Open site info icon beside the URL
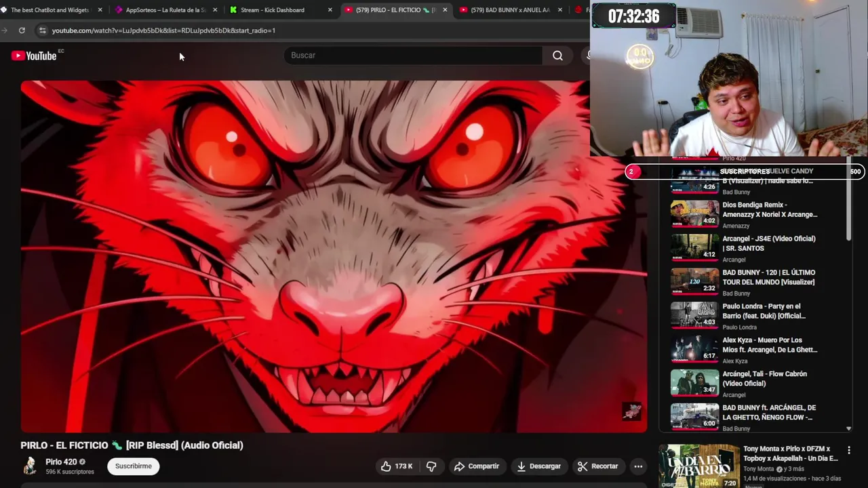This screenshot has width=868, height=488. [42, 30]
